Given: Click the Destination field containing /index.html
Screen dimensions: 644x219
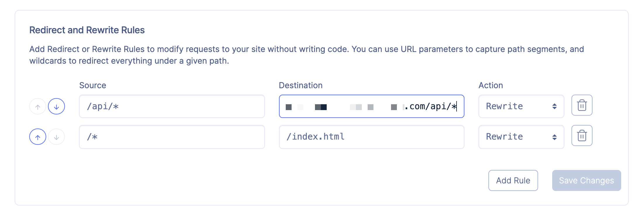Looking at the screenshot, I should click(371, 137).
